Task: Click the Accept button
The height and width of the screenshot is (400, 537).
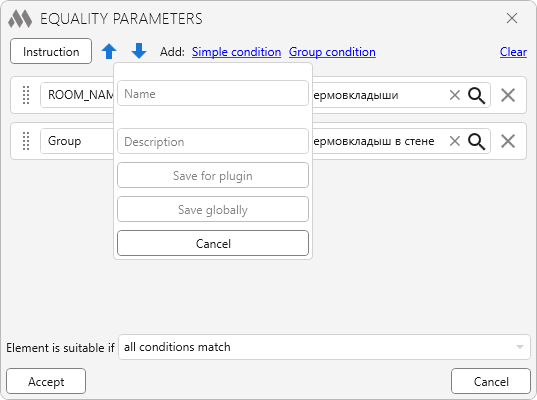Action: (46, 381)
